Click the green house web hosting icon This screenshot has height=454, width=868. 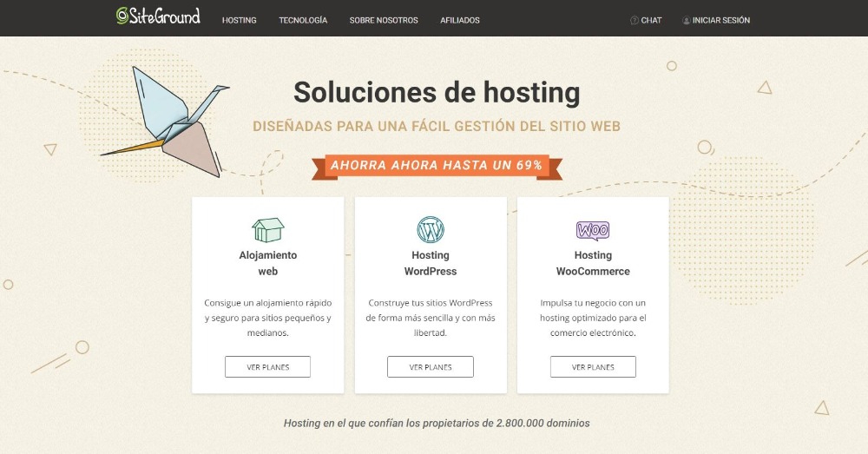tap(268, 230)
